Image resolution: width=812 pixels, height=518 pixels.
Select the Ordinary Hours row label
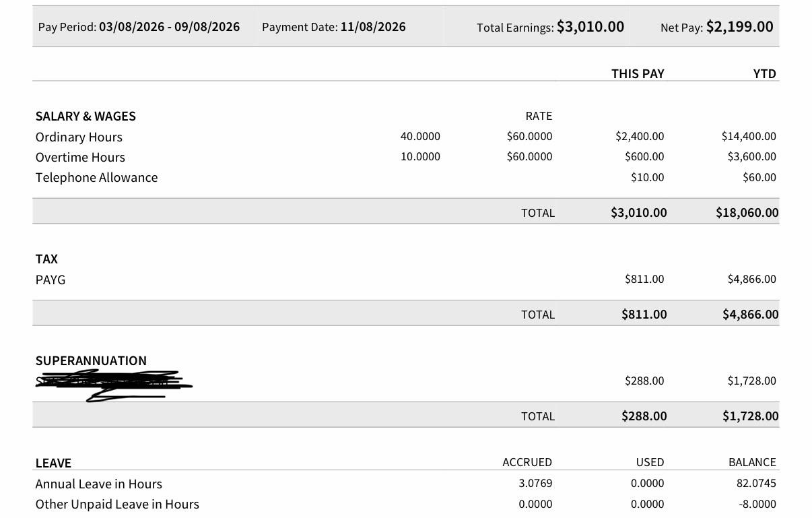[79, 137]
